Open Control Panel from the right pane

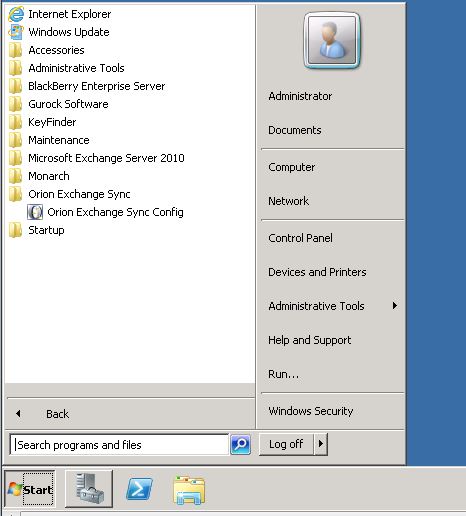[300, 238]
